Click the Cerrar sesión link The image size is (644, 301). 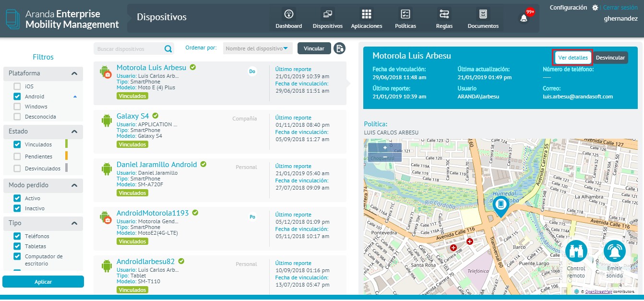click(x=620, y=8)
